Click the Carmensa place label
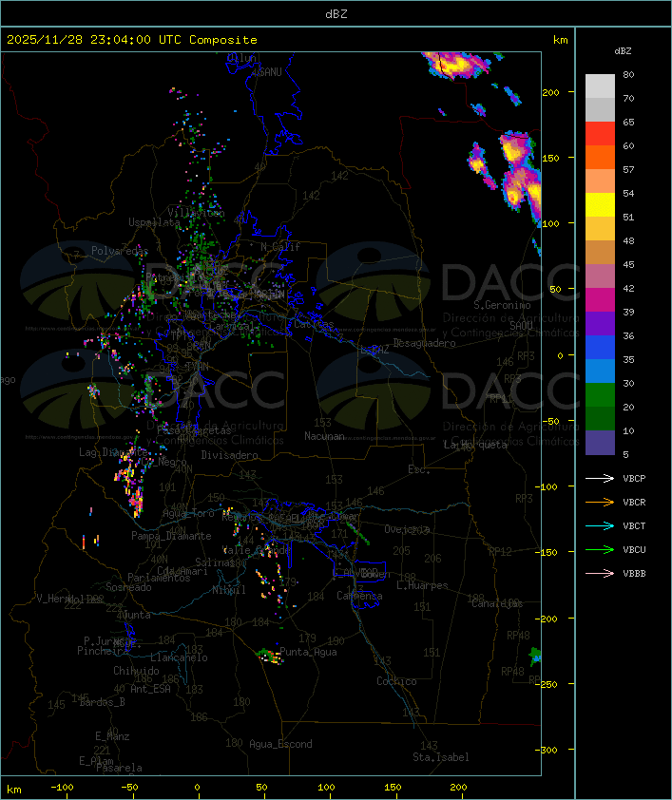The width and height of the screenshot is (672, 800). [x=359, y=596]
